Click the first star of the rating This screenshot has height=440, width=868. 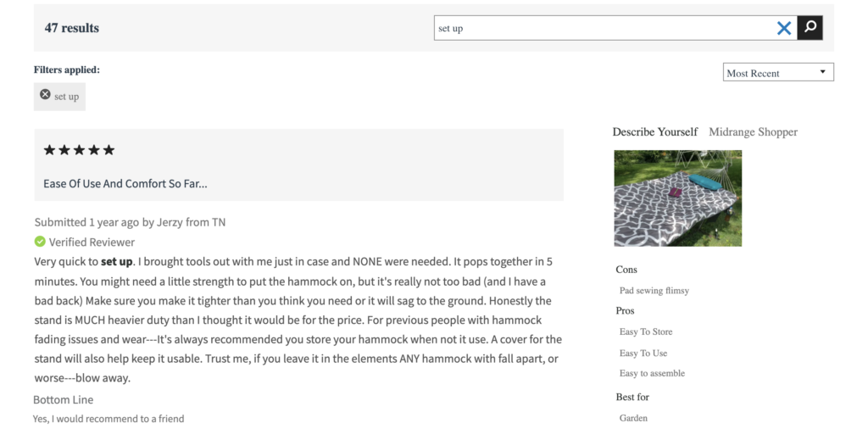(49, 150)
